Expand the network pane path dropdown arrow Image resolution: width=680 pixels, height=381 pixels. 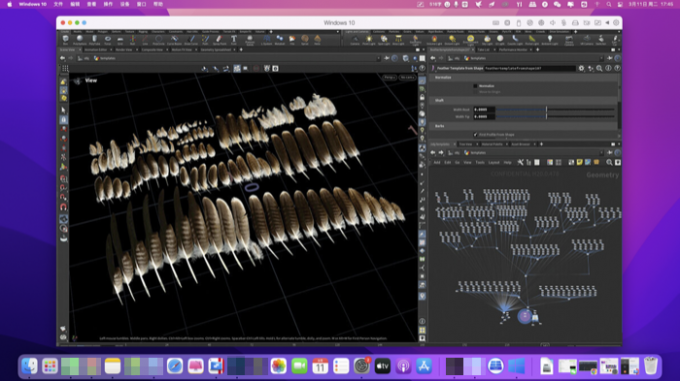pos(602,153)
